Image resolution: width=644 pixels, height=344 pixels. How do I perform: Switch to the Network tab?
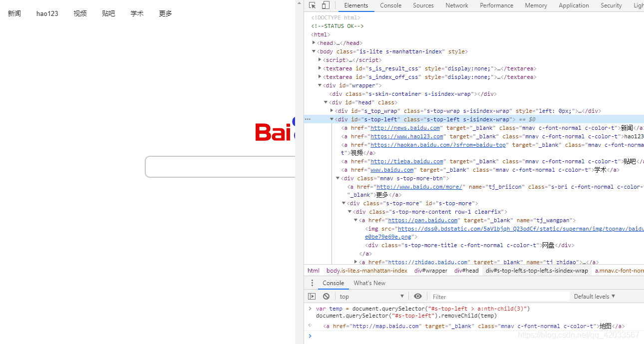pyautogui.click(x=457, y=5)
